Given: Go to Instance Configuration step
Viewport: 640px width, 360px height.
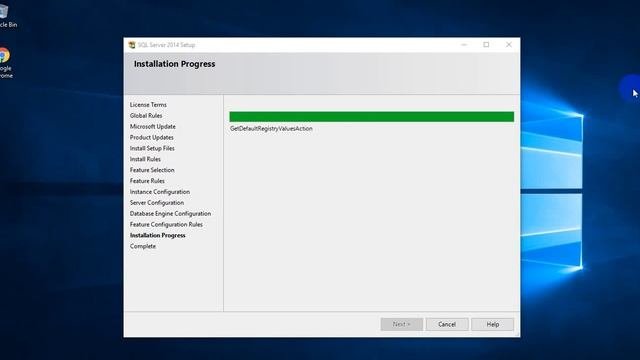Looking at the screenshot, I should (160, 192).
